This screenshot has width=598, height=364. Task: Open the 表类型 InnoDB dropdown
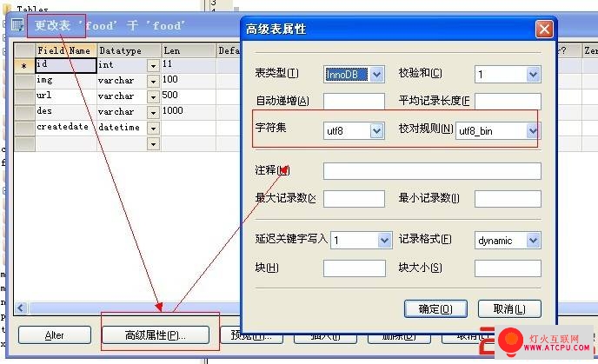[x=377, y=75]
